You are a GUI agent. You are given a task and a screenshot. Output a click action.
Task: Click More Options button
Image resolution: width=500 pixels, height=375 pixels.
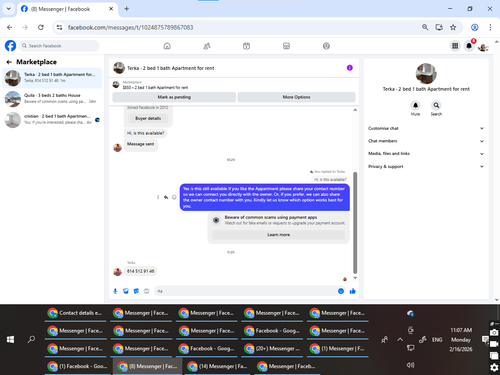pos(296,97)
